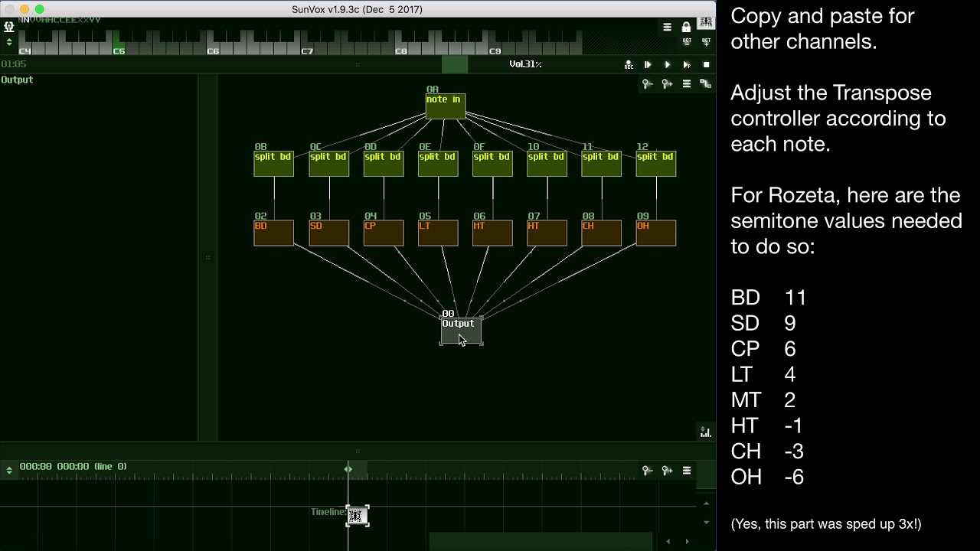Select the OH sampler module
980x551 pixels.
[656, 233]
